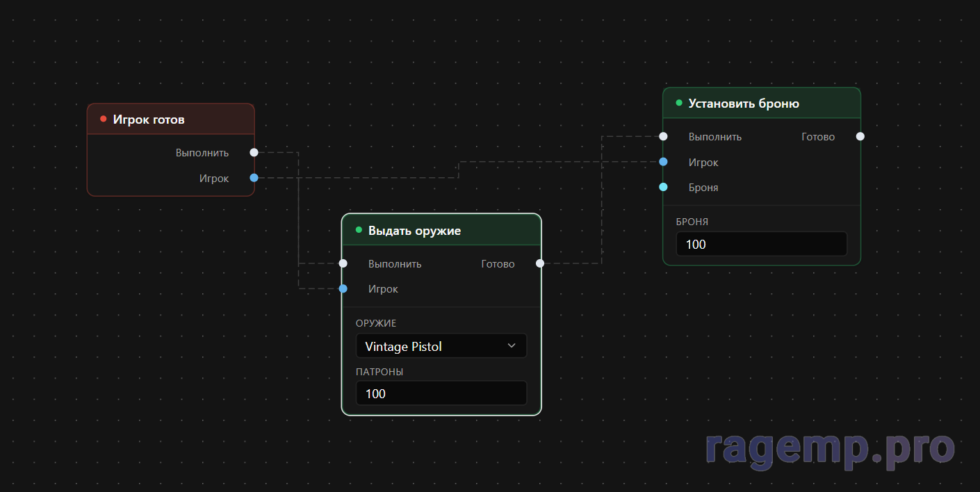The image size is (980, 492).
Task: Click the Патроны input field
Action: [x=441, y=393]
